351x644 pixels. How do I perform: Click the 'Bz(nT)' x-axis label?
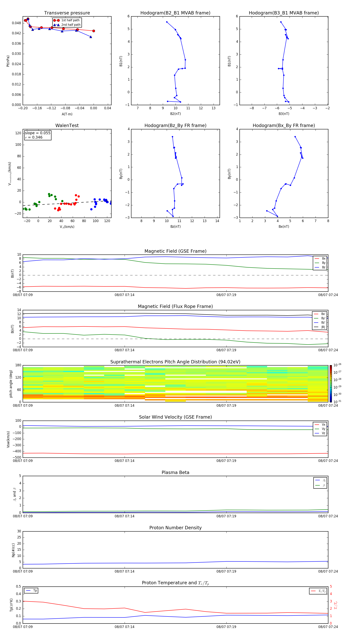(x=175, y=227)
